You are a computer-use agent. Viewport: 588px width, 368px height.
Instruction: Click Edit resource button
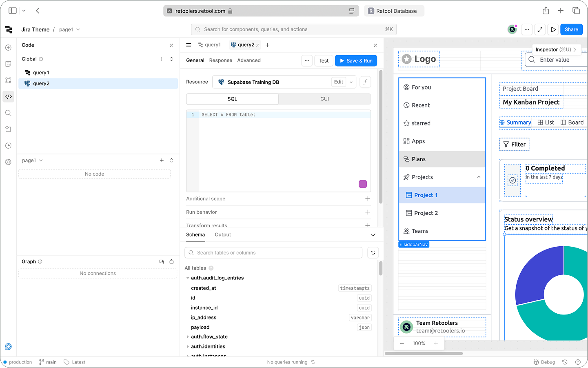(339, 82)
